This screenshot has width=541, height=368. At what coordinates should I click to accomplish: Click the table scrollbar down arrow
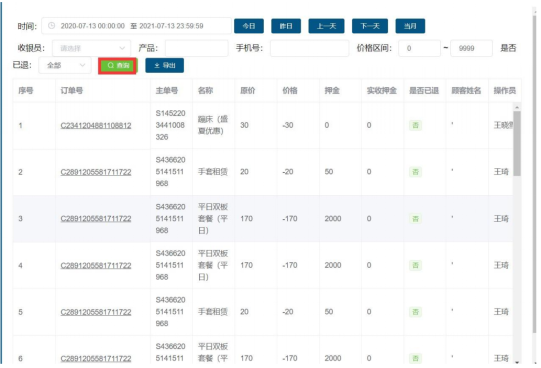[x=517, y=362]
